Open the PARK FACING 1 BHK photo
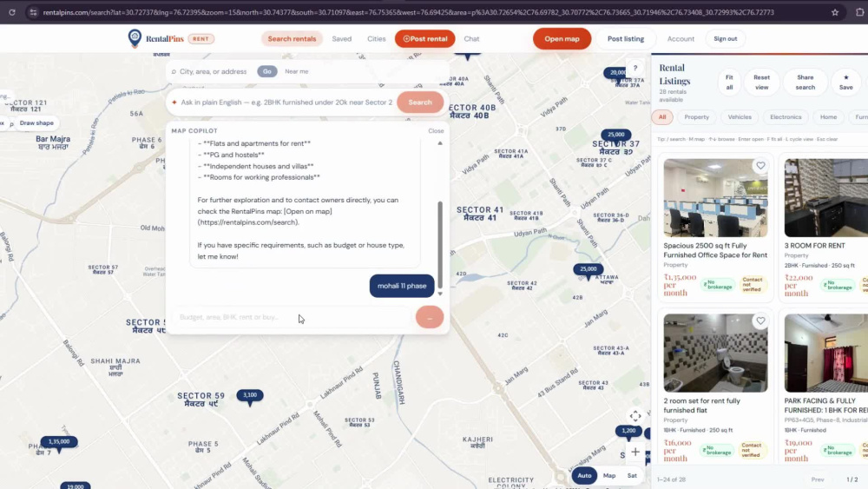This screenshot has height=489, width=868. pos(826,354)
